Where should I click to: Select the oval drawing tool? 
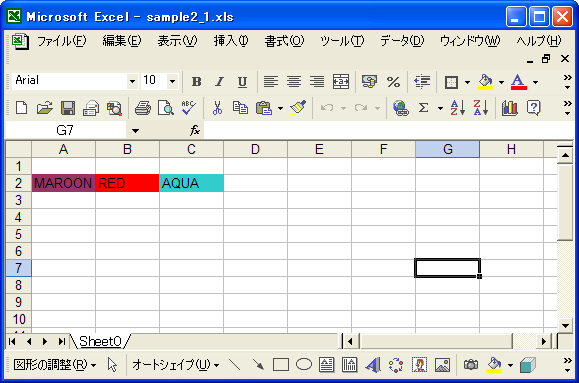click(x=304, y=365)
